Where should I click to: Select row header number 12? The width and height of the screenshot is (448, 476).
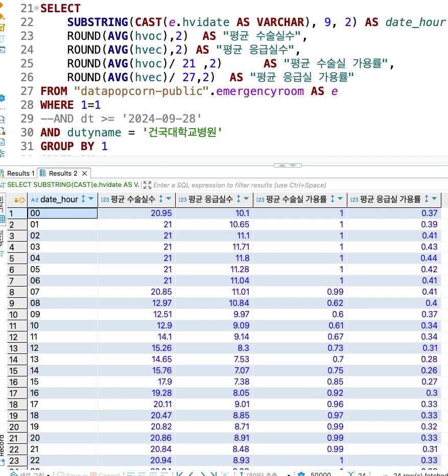pos(17,337)
